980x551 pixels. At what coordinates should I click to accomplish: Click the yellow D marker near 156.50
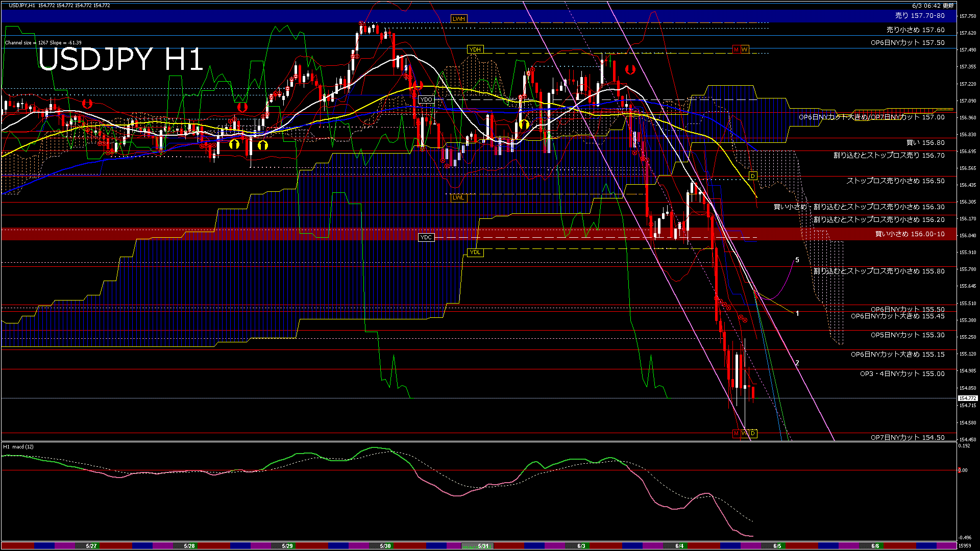pos(752,176)
